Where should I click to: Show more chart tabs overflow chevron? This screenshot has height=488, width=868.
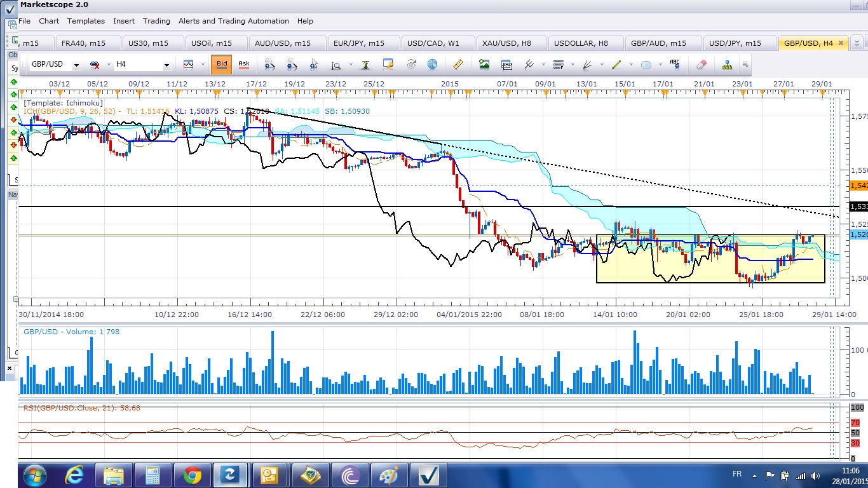point(857,43)
